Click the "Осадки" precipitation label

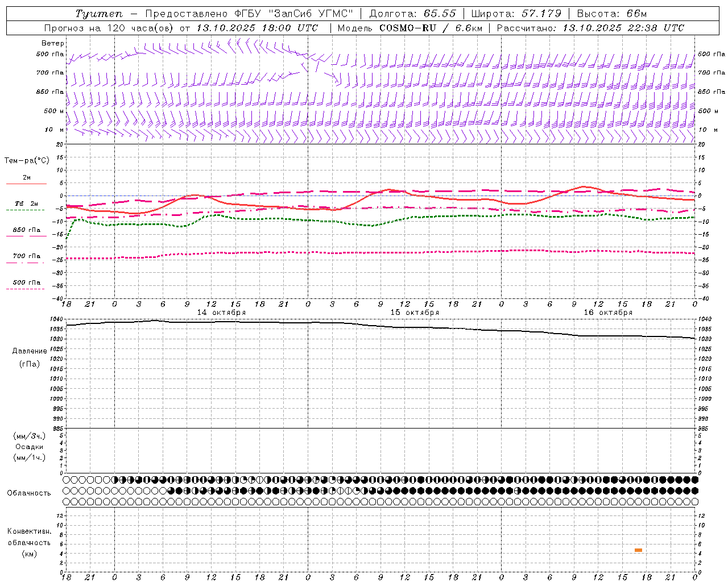(30, 447)
